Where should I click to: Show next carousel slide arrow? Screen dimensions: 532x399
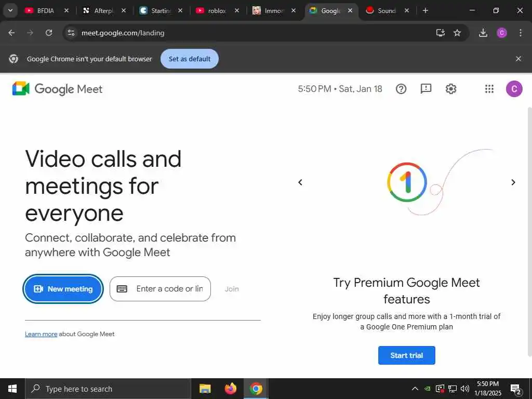(x=513, y=182)
